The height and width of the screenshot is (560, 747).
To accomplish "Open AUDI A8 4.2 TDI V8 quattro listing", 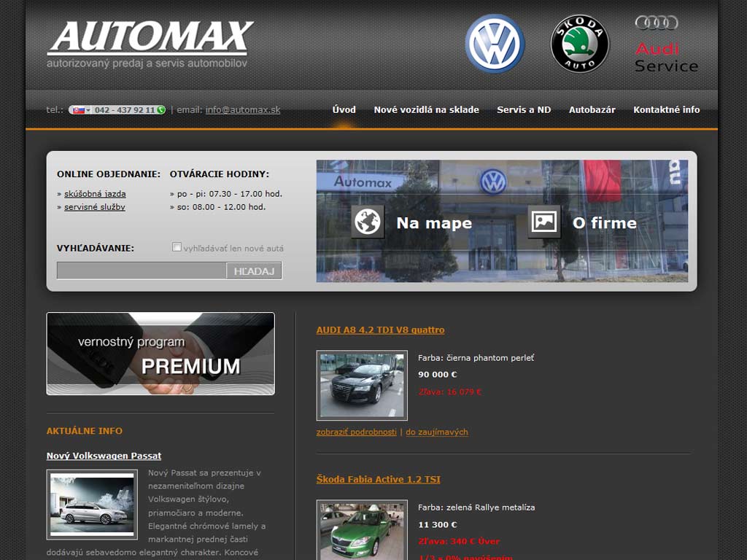I will pyautogui.click(x=380, y=330).
